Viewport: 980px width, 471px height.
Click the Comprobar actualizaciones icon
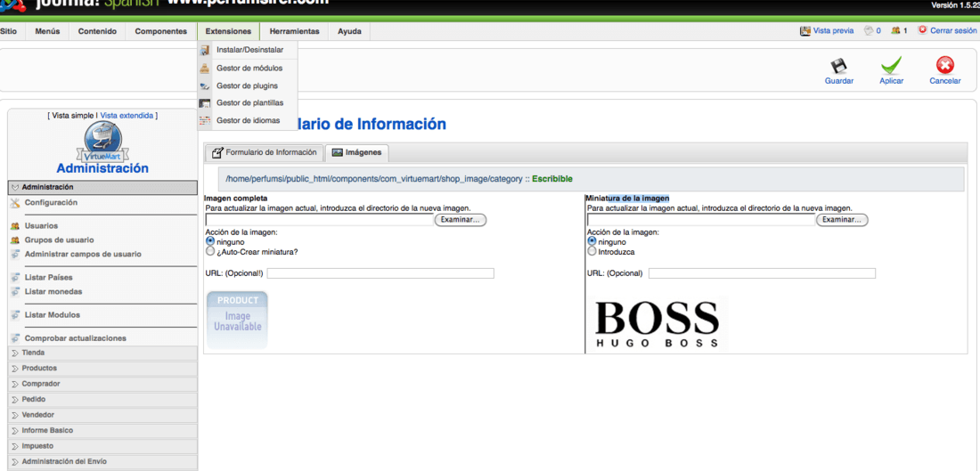tap(15, 338)
